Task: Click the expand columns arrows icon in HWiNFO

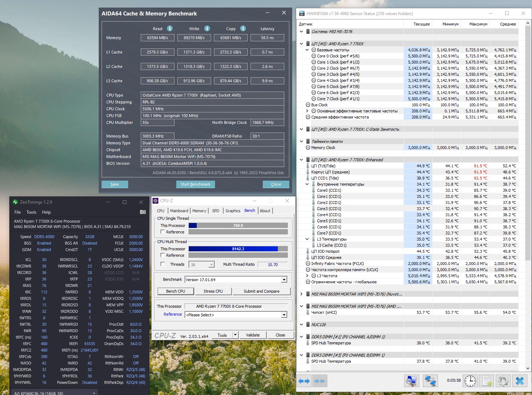Action: (x=304, y=381)
